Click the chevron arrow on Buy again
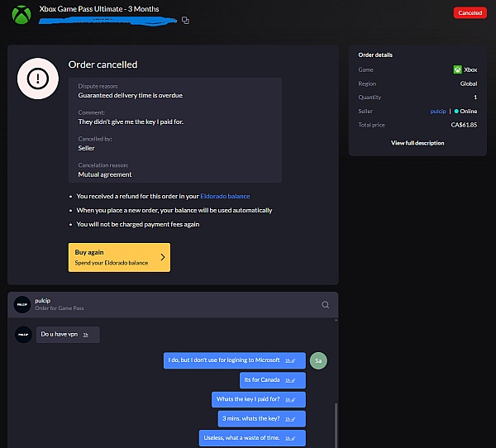The width and height of the screenshot is (496, 448). coord(163,257)
